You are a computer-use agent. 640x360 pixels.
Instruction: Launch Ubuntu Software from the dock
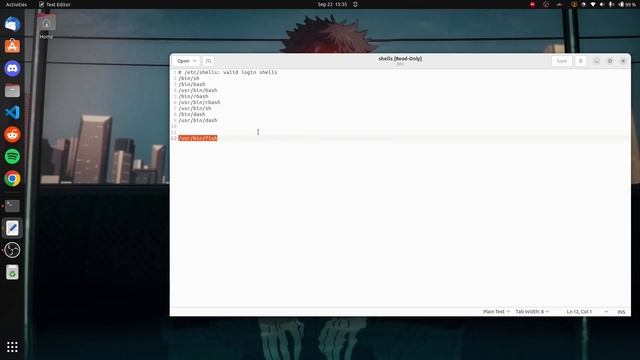click(12, 46)
